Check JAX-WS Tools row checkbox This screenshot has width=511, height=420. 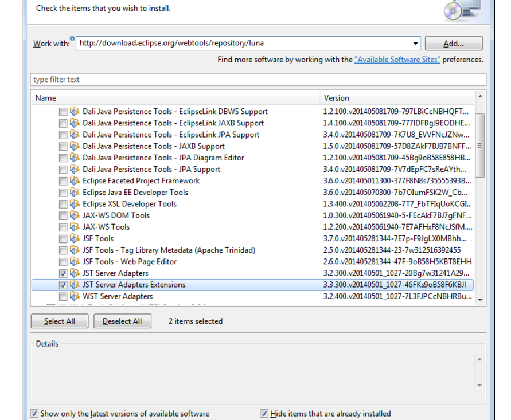click(63, 227)
